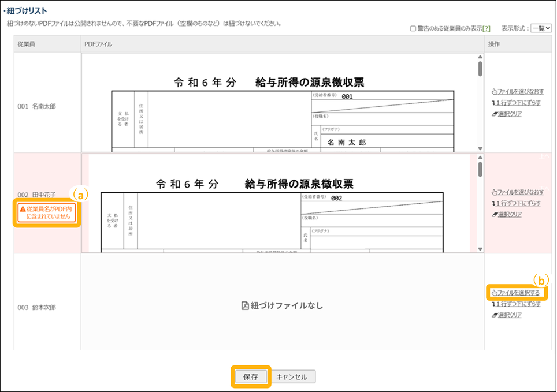Screen dimensions: 557x392
Task: Click 1行ずつ下にずらす in 名南太郎 row
Action: pyautogui.click(x=519, y=103)
